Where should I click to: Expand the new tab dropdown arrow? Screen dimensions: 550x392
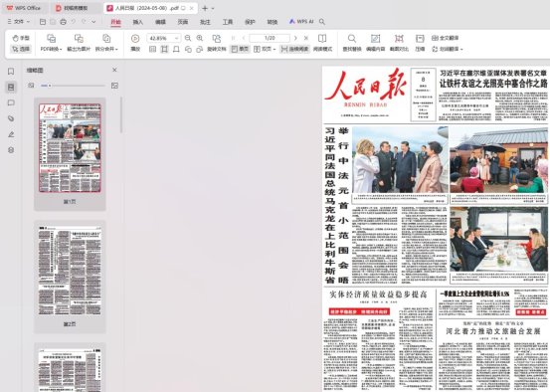coord(213,8)
